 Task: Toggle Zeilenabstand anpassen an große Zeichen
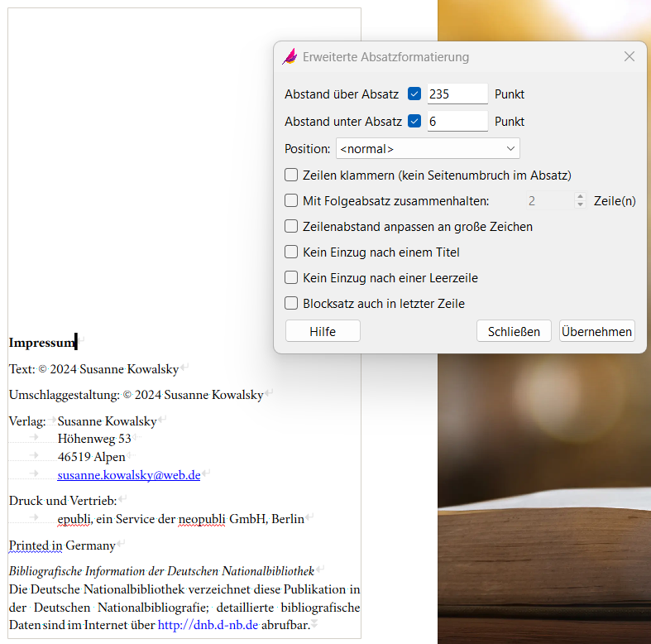tap(291, 227)
